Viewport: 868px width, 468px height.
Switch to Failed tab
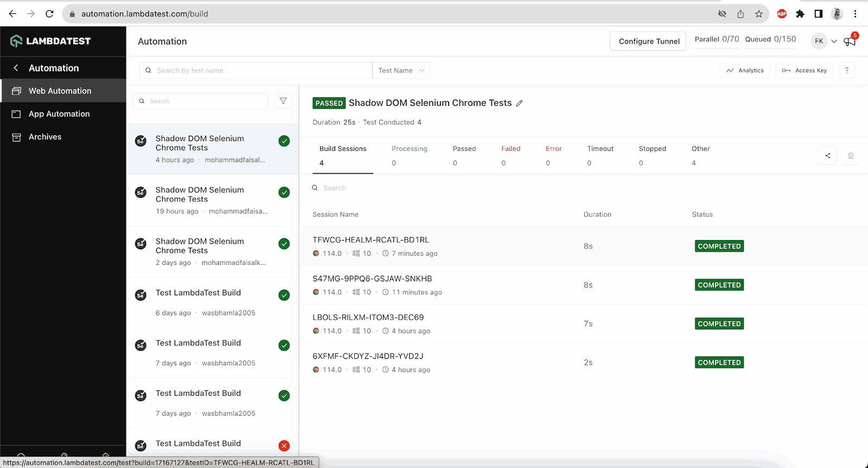[x=510, y=156]
